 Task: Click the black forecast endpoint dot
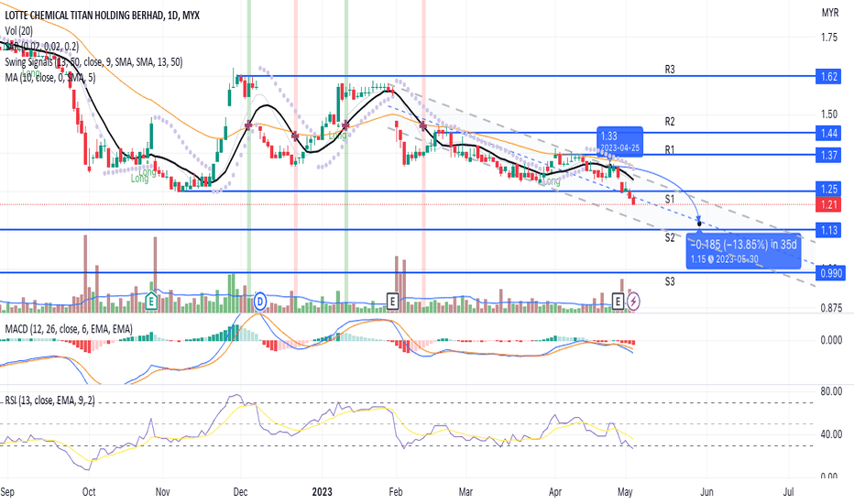click(x=699, y=224)
